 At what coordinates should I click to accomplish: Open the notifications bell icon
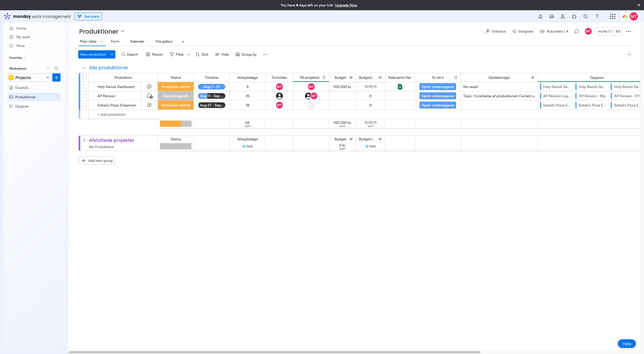540,16
